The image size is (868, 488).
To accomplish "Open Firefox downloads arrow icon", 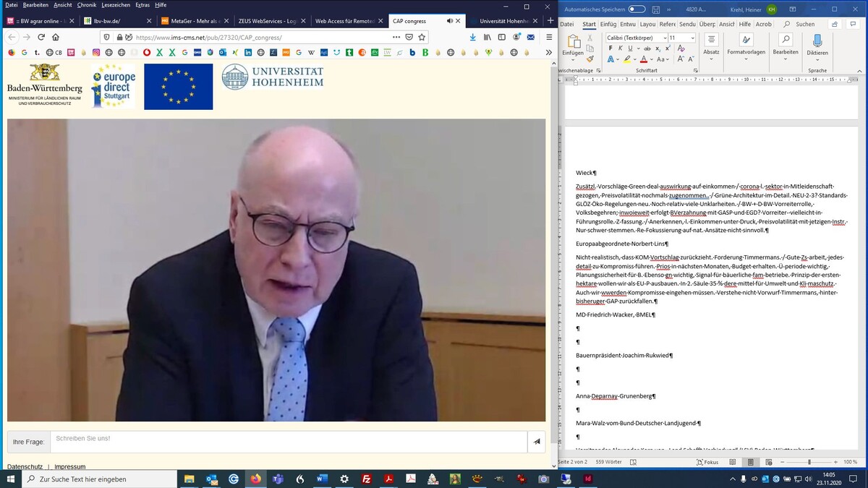I will point(472,37).
